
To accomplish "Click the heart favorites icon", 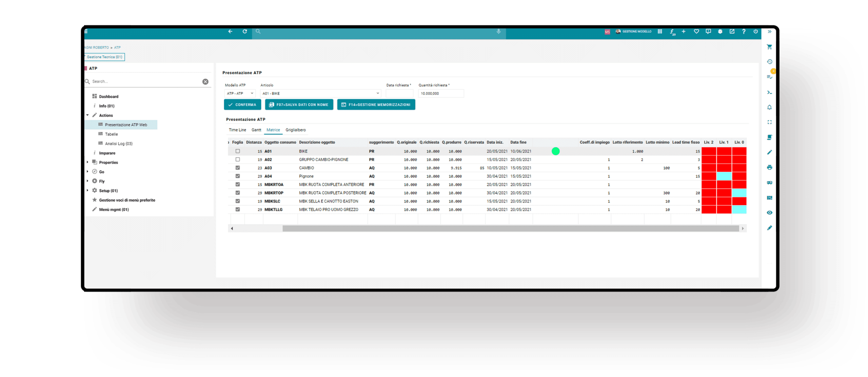I will click(x=696, y=32).
